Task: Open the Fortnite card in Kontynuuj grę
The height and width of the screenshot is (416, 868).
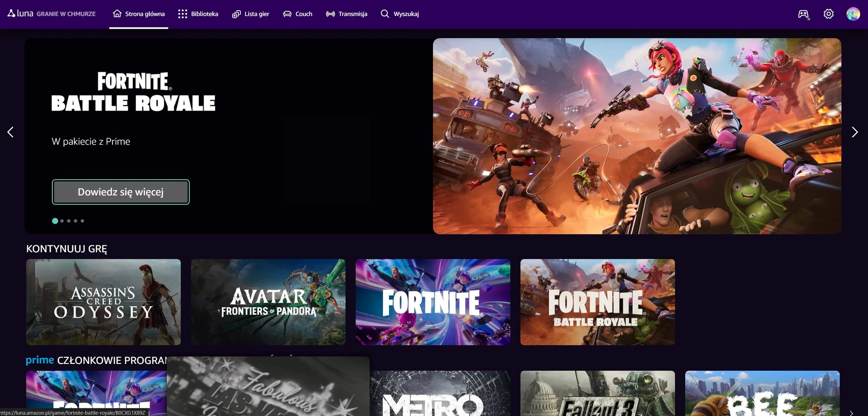Action: click(433, 302)
